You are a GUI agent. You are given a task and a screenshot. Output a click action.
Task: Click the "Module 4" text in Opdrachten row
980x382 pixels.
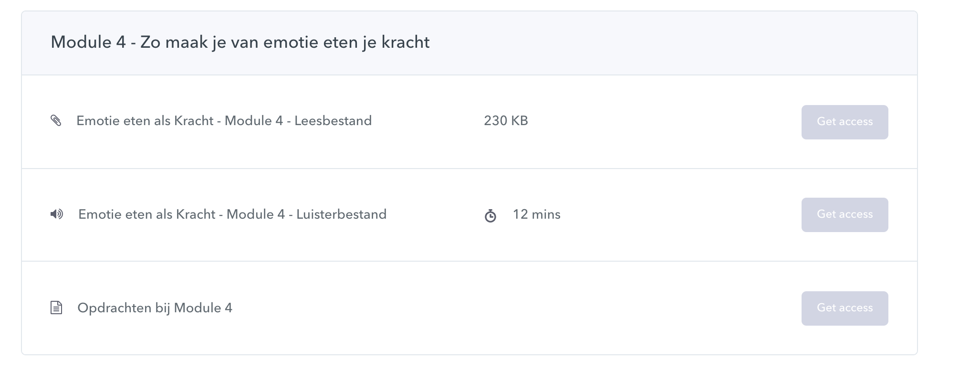pos(203,308)
